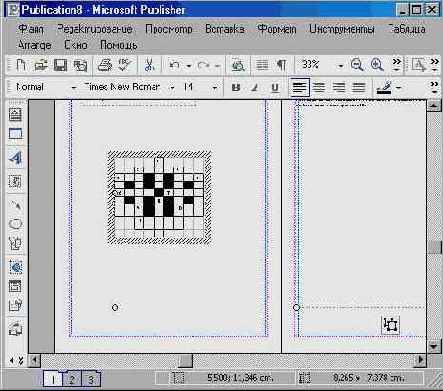Click the Print icon in the toolbar
This screenshot has height=391, width=443.
[104, 65]
